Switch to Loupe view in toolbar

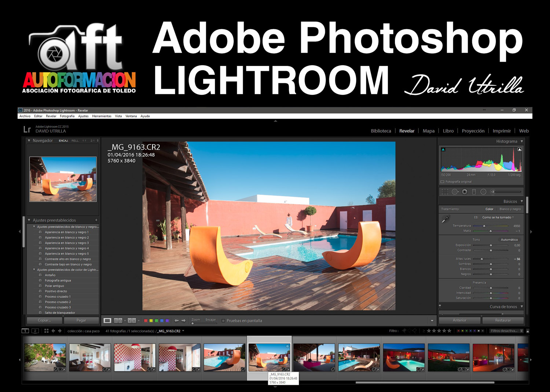(x=107, y=320)
